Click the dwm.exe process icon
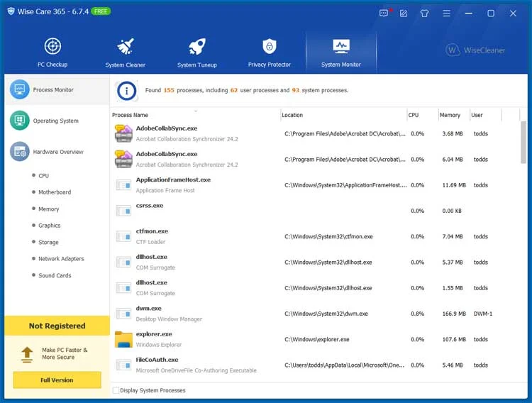The width and height of the screenshot is (532, 403). coord(123,314)
